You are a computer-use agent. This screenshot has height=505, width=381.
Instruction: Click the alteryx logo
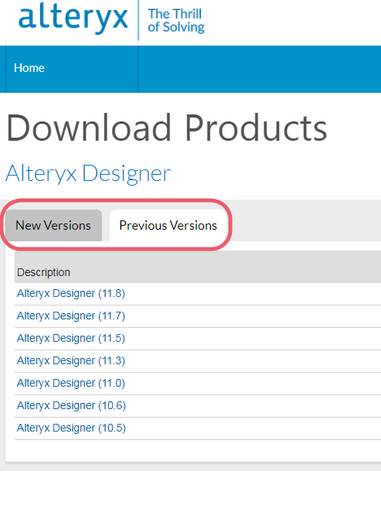click(x=73, y=17)
